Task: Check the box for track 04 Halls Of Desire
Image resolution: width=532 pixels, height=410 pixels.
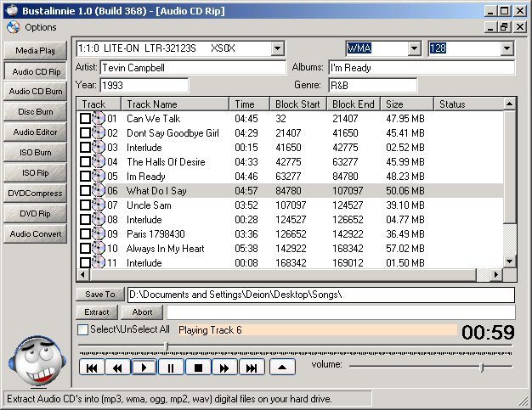Action: click(85, 161)
